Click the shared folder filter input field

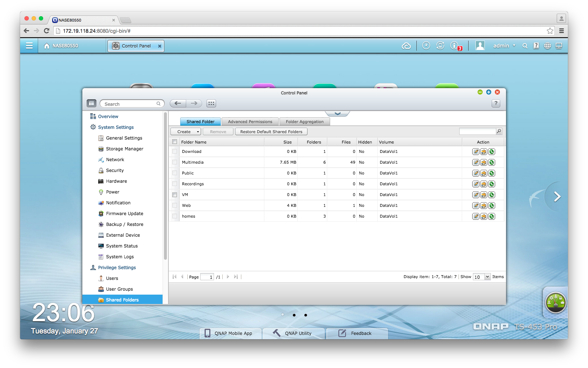pos(478,131)
